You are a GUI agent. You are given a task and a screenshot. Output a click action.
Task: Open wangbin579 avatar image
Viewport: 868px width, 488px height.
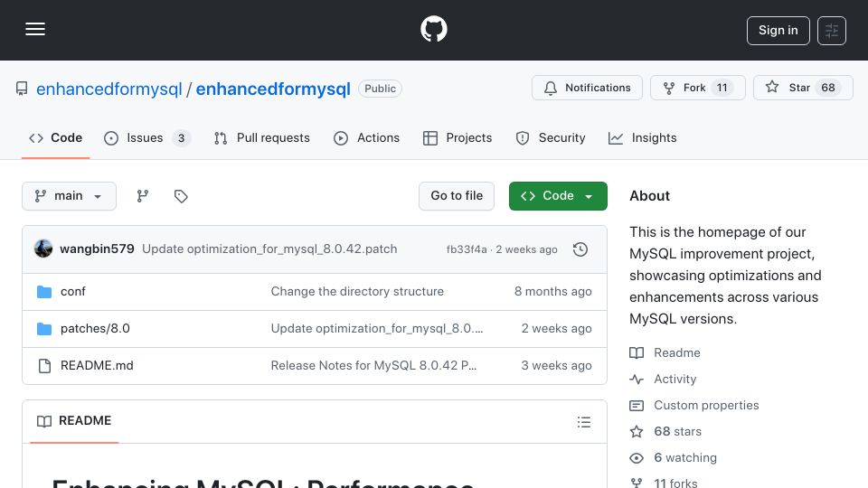(43, 249)
